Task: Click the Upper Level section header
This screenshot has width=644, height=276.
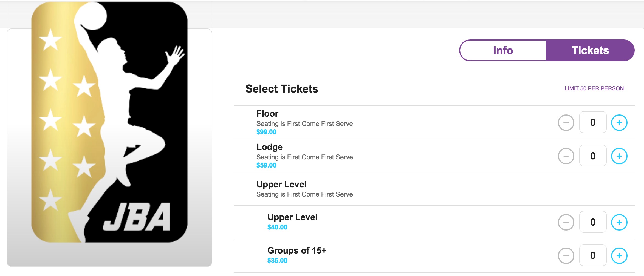Action: (281, 184)
